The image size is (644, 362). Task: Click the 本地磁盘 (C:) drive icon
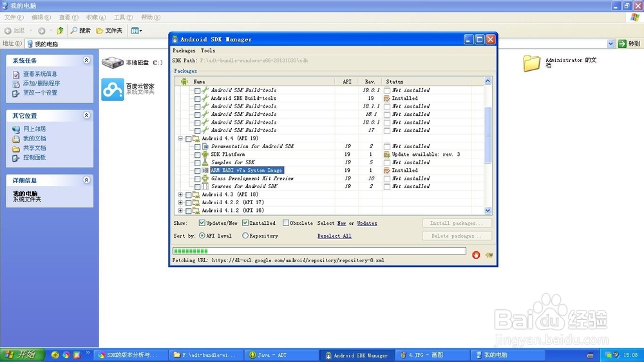tap(113, 62)
